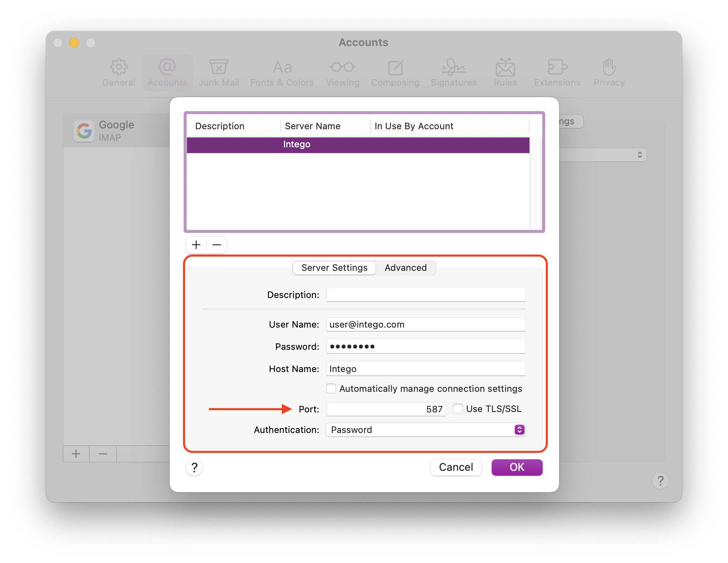Add an account in Accounts sidebar
The width and height of the screenshot is (728, 563).
point(76,454)
